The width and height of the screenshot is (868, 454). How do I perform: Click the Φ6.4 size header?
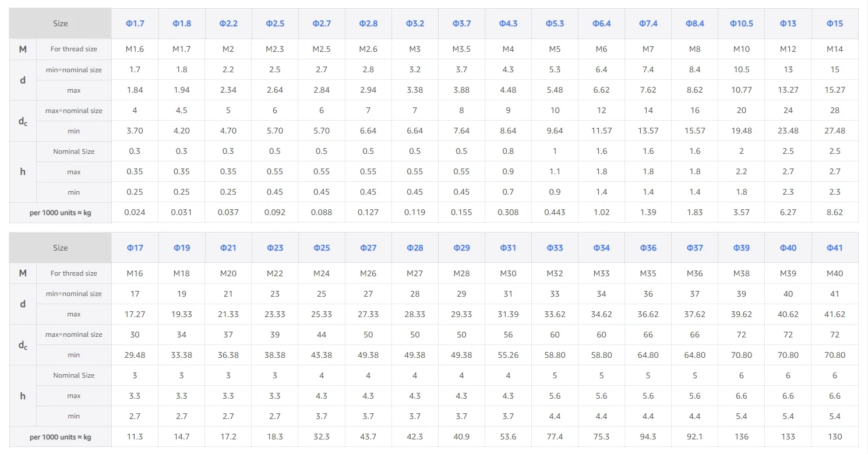pos(602,23)
